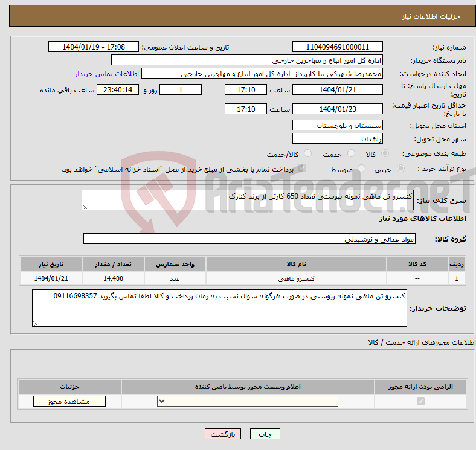
Task: Click the شماره نیاز number field
Action: pos(337,47)
